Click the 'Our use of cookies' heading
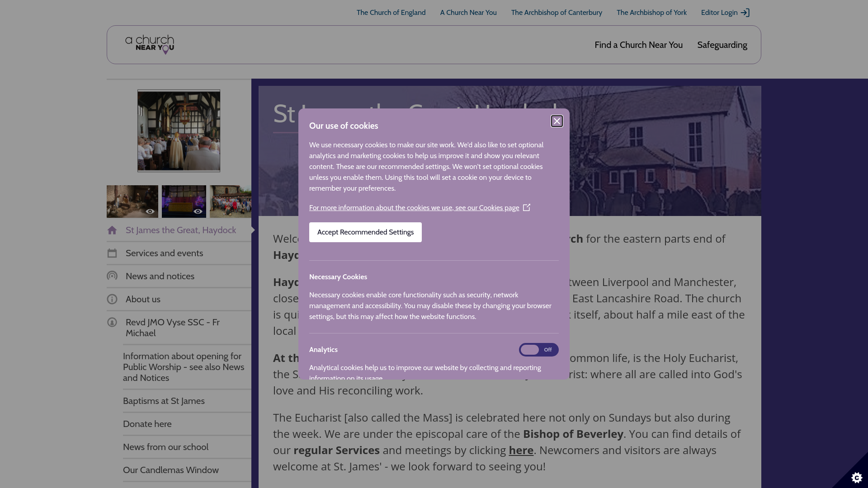 tap(344, 126)
